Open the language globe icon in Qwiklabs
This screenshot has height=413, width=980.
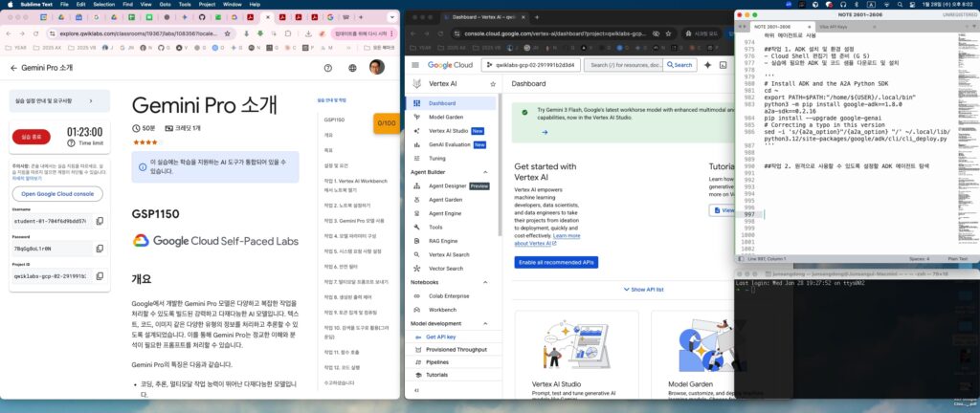352,68
